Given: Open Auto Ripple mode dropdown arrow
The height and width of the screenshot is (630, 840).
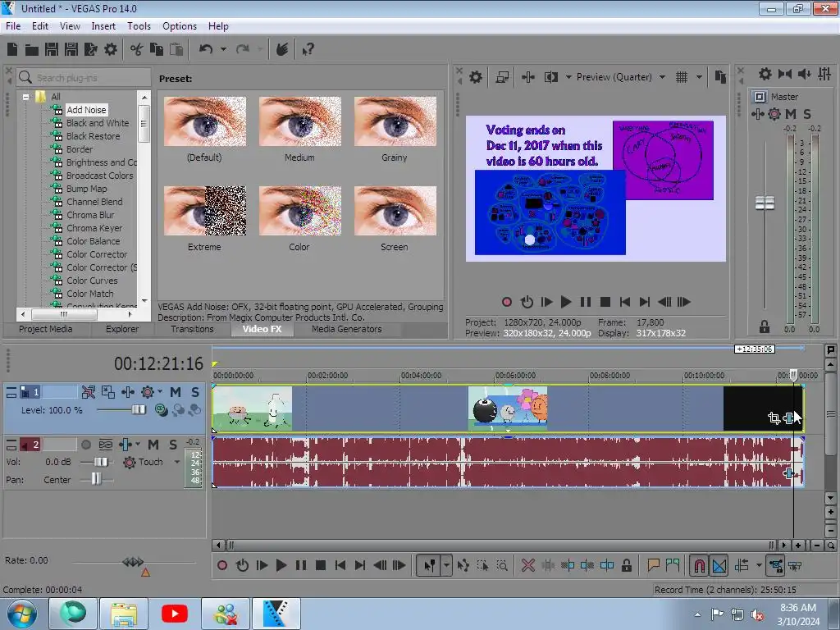Looking at the screenshot, I should click(759, 565).
